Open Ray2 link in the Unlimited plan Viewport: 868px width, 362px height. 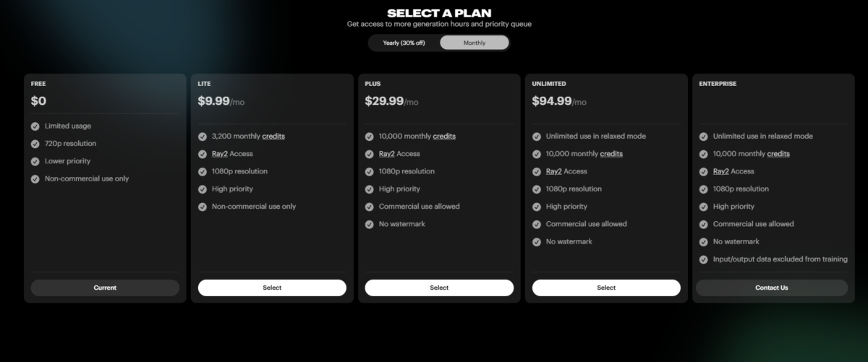coord(555,171)
